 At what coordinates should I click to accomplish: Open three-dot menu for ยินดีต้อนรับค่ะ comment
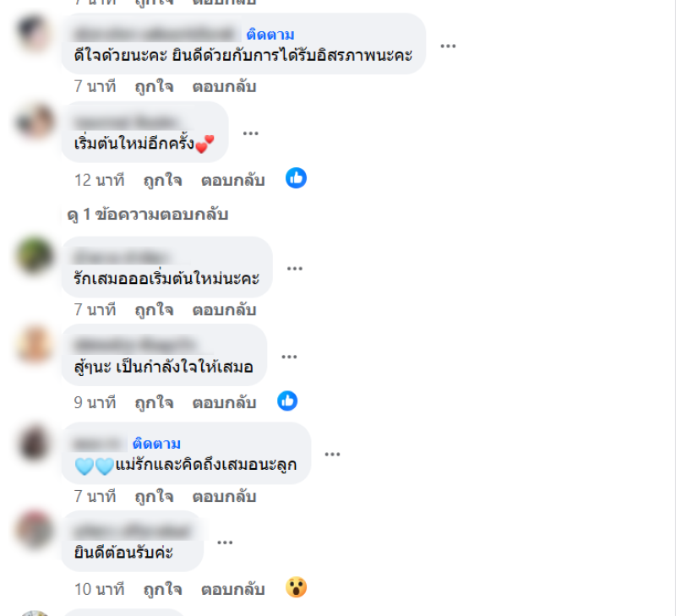tap(225, 542)
